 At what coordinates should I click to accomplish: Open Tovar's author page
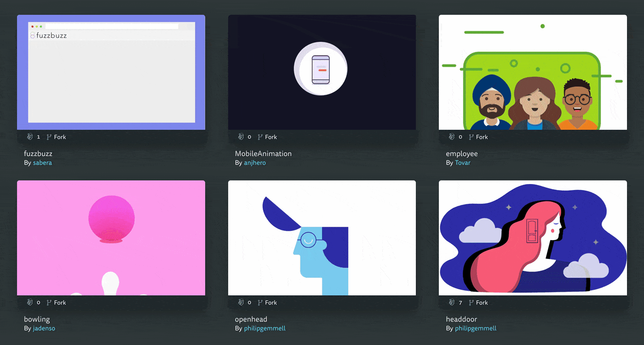click(x=462, y=163)
